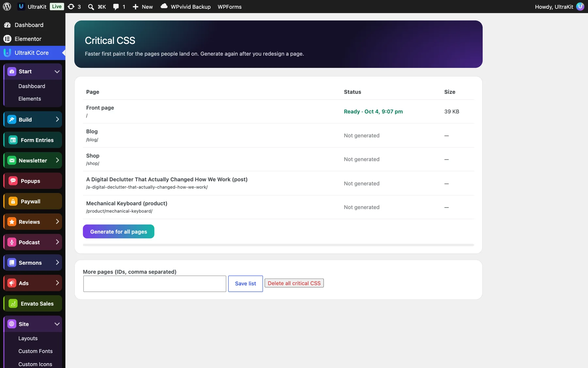Expand the Sermons section arrow
The height and width of the screenshot is (368, 588).
(x=57, y=263)
